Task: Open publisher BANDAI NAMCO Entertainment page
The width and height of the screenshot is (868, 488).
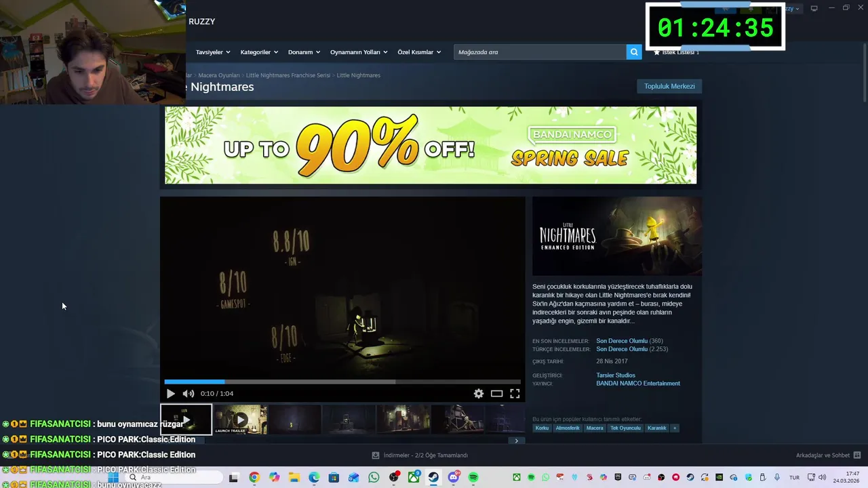Action: pyautogui.click(x=638, y=384)
